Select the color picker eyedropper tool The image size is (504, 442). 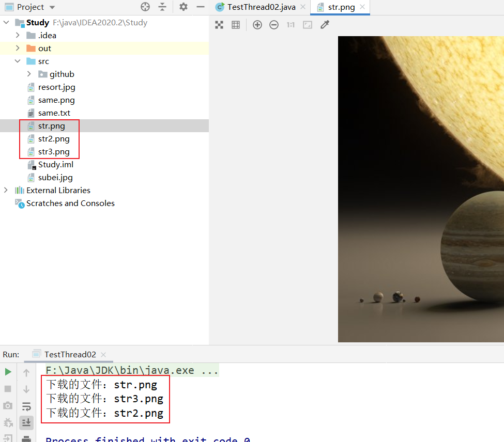tap(325, 25)
